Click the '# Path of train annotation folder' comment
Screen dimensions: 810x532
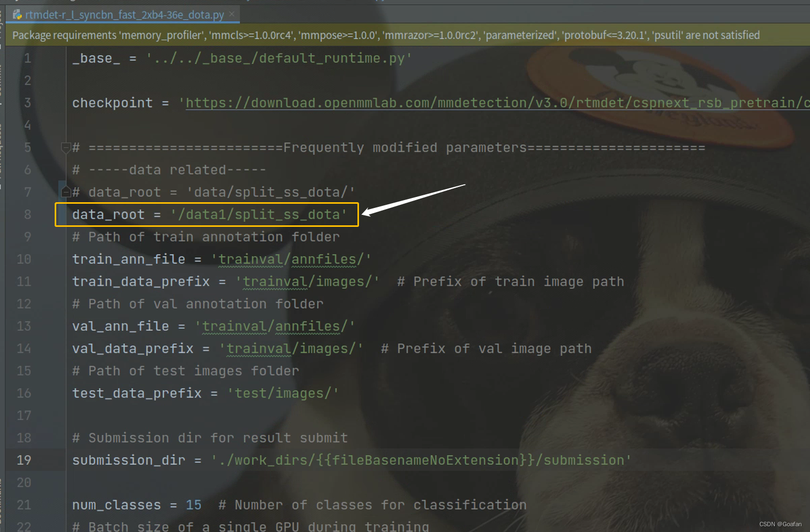tap(206, 237)
